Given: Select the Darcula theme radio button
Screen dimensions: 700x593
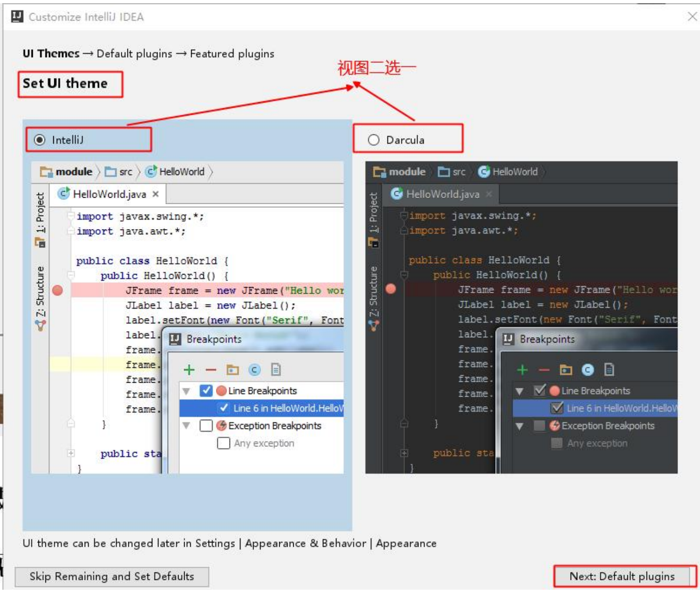Looking at the screenshot, I should click(x=373, y=140).
